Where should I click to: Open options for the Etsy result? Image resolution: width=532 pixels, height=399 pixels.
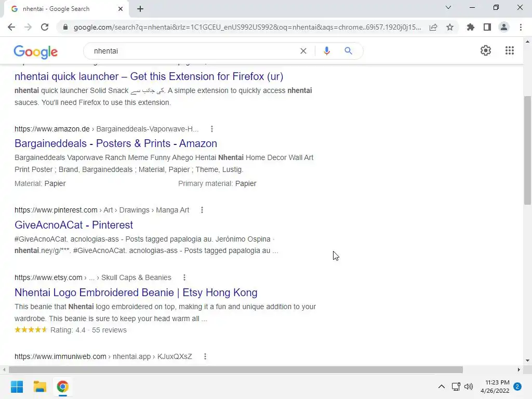pyautogui.click(x=184, y=277)
